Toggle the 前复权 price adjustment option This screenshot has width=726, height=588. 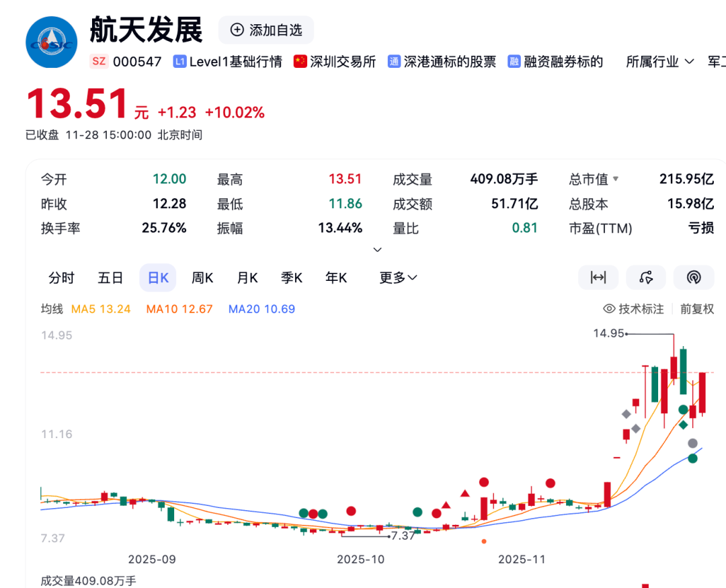(696, 309)
